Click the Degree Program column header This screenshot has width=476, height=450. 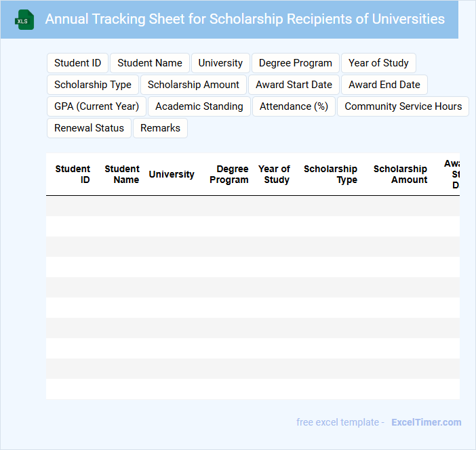tap(229, 174)
